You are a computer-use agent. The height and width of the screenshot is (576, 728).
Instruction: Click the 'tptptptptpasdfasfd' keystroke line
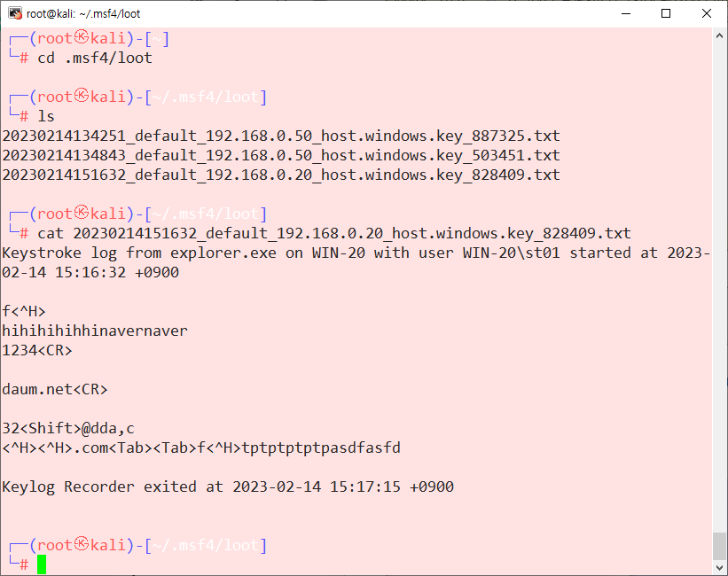point(201,448)
